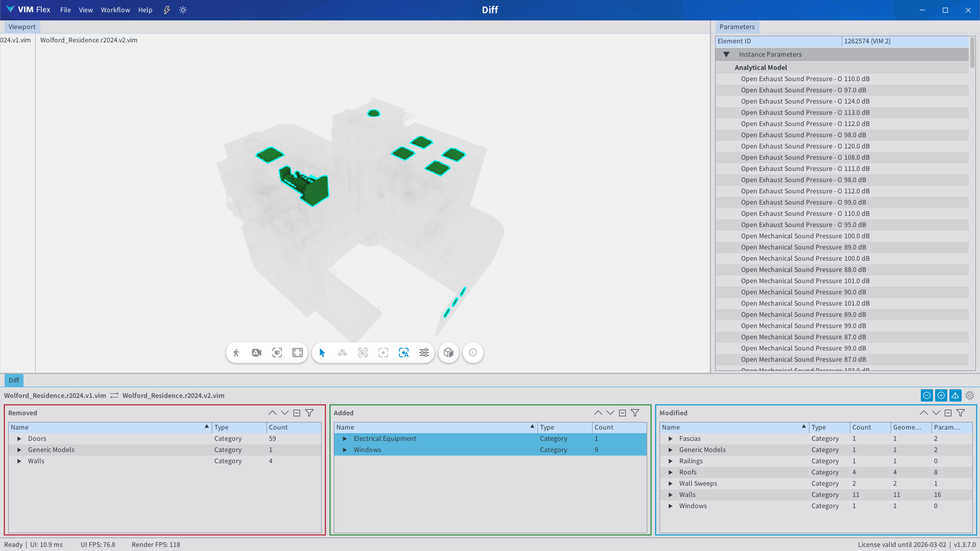Image resolution: width=980 pixels, height=551 pixels.
Task: Click the fullscreen frame icon
Action: coord(298,353)
